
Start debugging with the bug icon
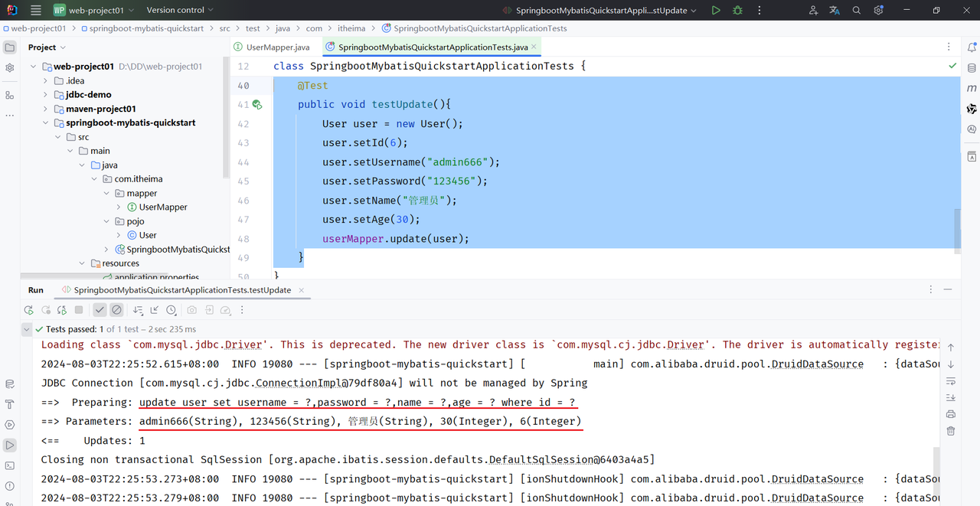coord(737,11)
